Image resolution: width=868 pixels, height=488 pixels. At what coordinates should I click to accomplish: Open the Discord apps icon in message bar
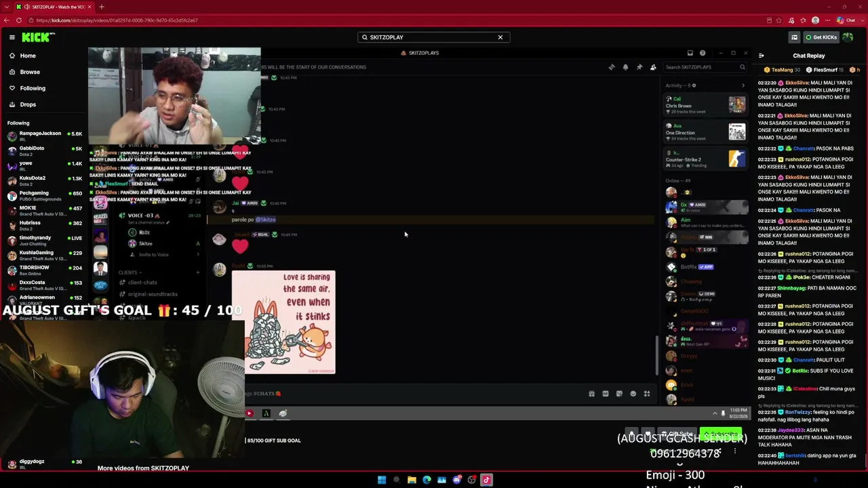tap(647, 394)
